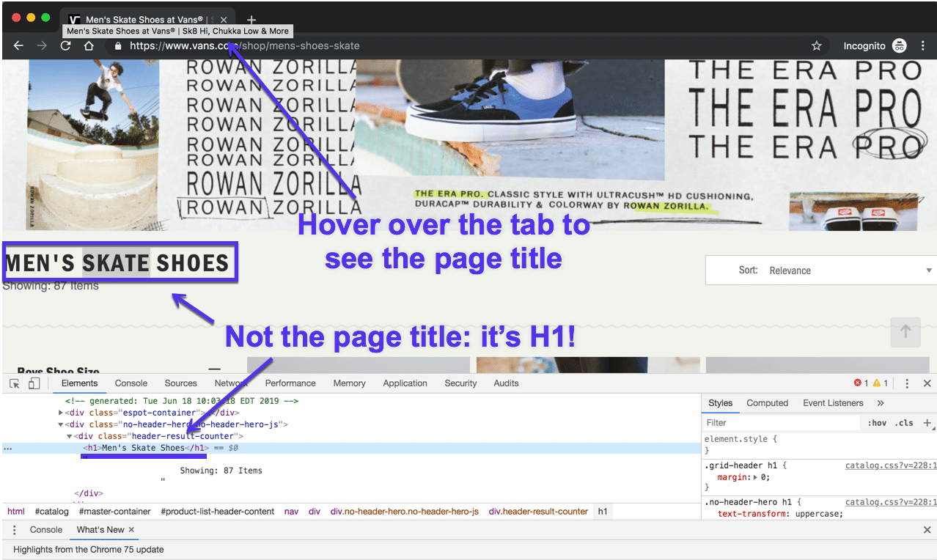Open the DevTools three-dot customization menu
Image resolution: width=937 pixels, height=560 pixels.
(x=906, y=383)
